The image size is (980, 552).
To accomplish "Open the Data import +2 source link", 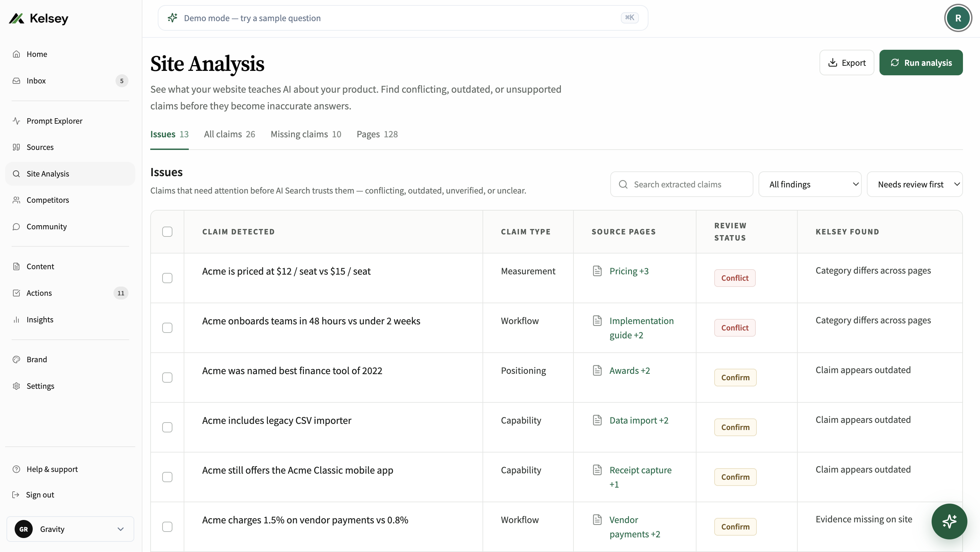I will 639,420.
